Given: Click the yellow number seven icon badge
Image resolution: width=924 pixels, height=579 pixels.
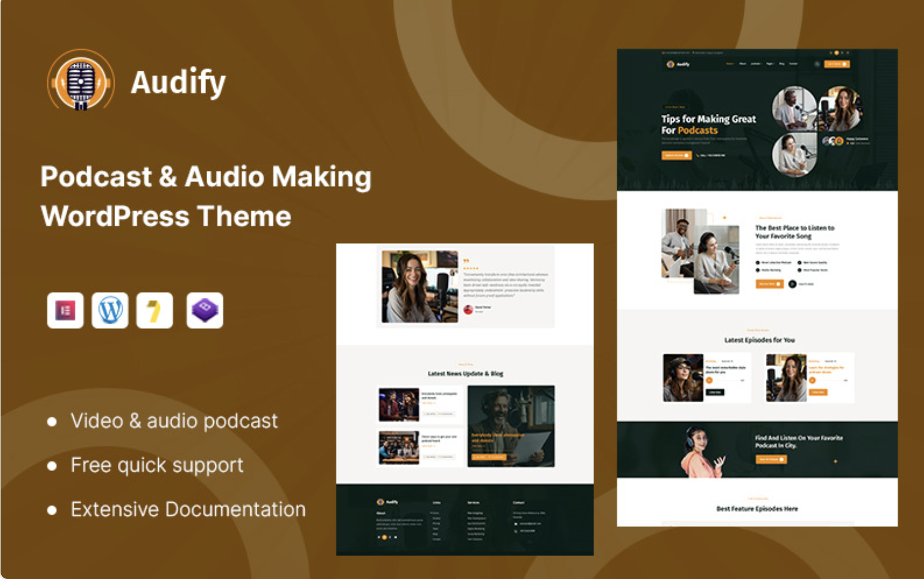Looking at the screenshot, I should coord(155,310).
